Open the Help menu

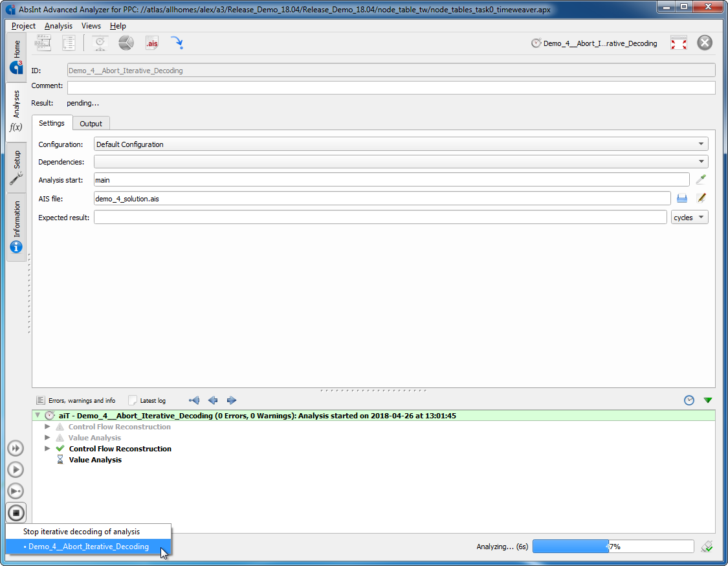(118, 26)
